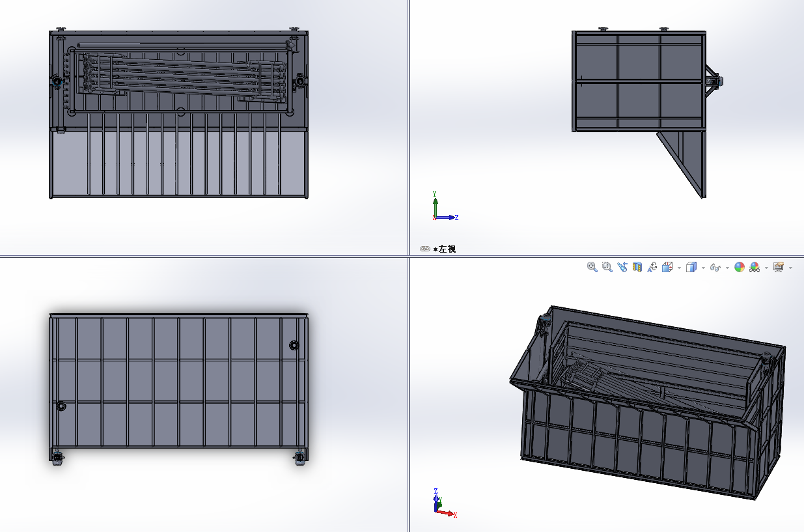Click the Hide/Show Items glasses icon
This screenshot has height=532, width=804.
click(715, 267)
